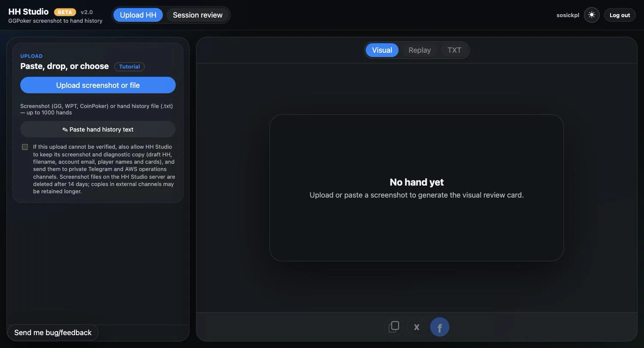644x348 pixels.
Task: Open the TXT view tab
Action: (454, 50)
